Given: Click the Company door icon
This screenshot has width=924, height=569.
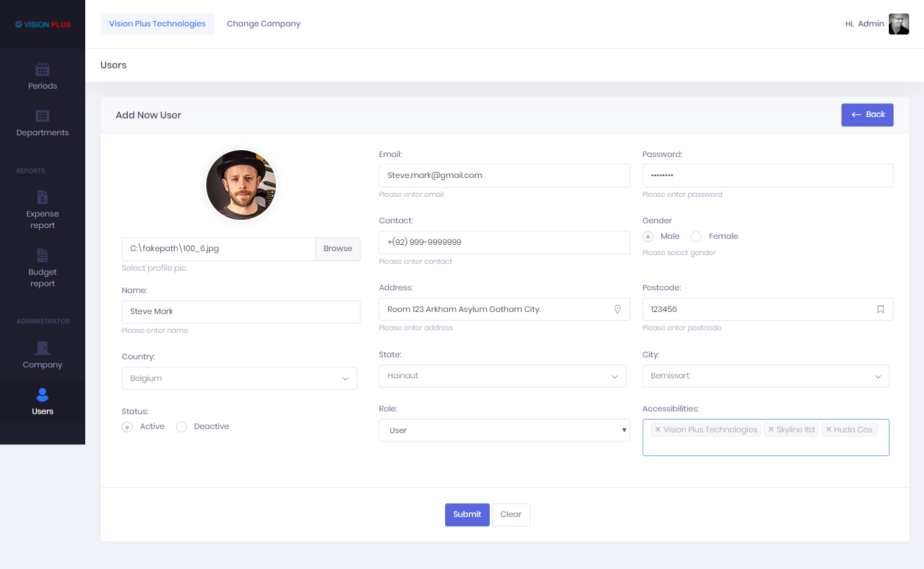Looking at the screenshot, I should pos(43,348).
